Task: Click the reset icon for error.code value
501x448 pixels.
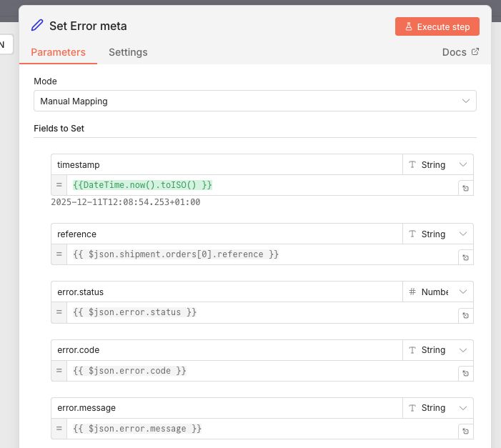Action: pos(465,374)
